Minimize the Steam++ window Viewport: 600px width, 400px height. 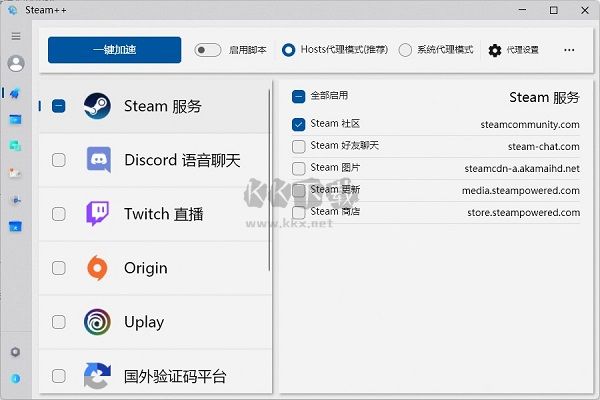tap(522, 10)
